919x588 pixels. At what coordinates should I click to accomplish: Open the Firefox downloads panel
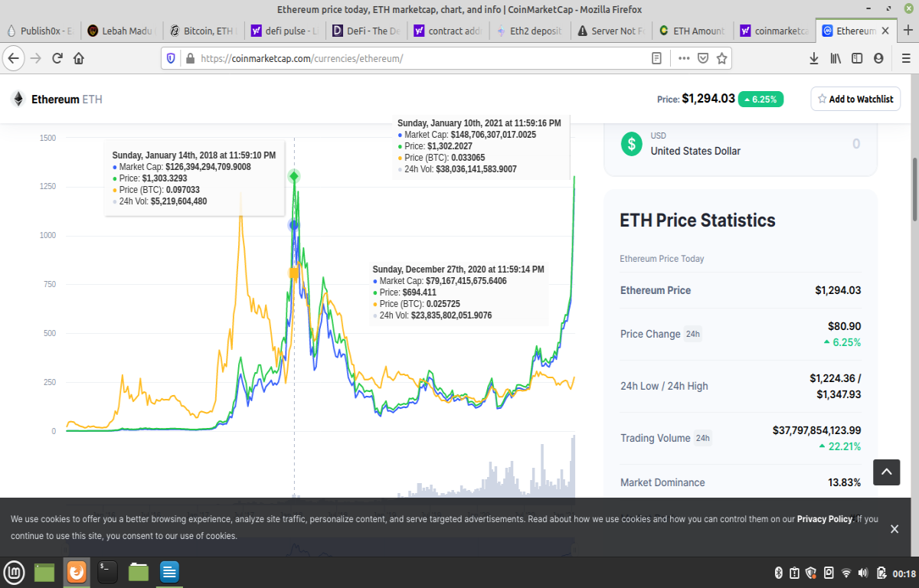(814, 58)
